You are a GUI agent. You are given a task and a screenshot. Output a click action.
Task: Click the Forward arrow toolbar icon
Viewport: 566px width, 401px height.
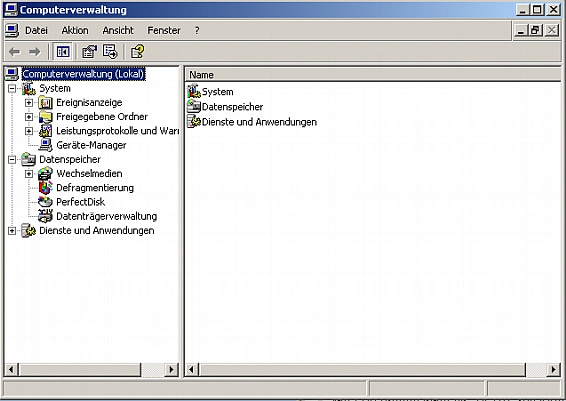[35, 52]
